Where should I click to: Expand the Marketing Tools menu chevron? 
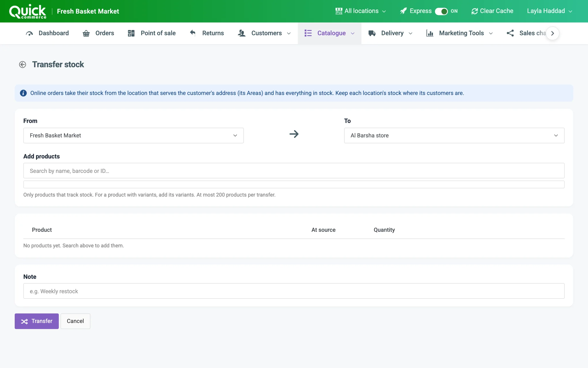click(x=491, y=33)
